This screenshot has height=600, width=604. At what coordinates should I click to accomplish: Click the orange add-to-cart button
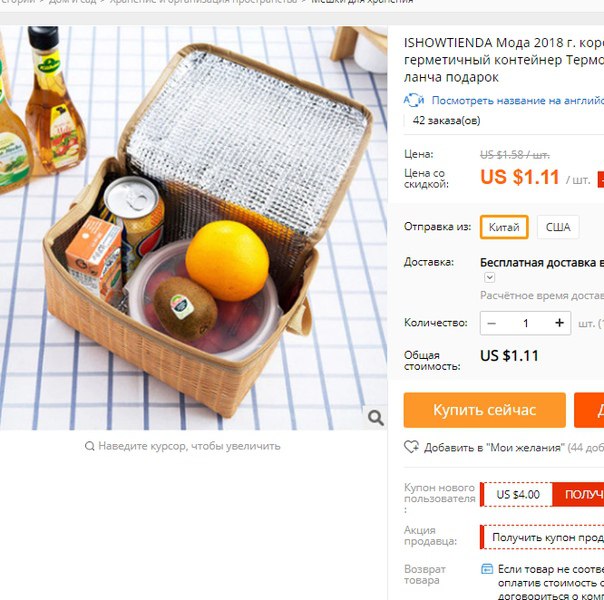[589, 410]
